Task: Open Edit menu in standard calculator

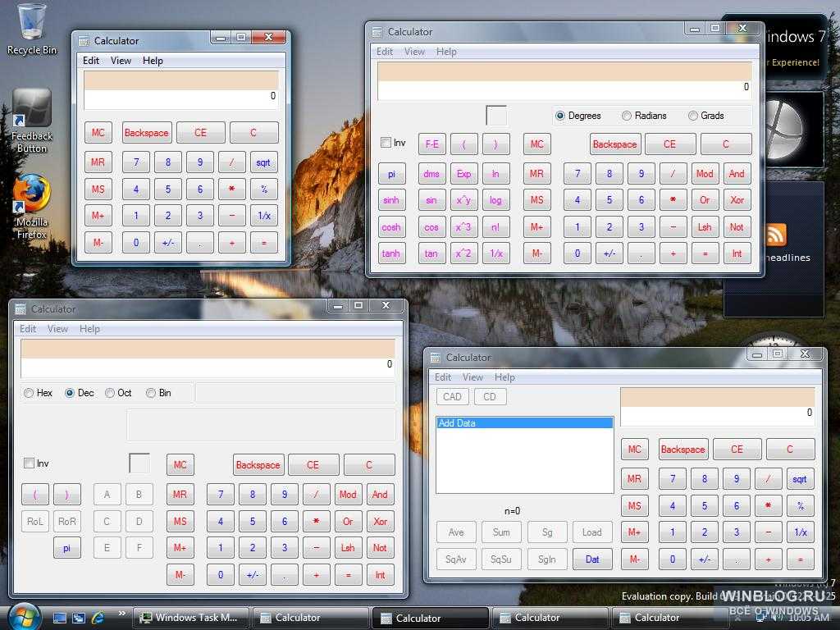Action: (x=90, y=61)
